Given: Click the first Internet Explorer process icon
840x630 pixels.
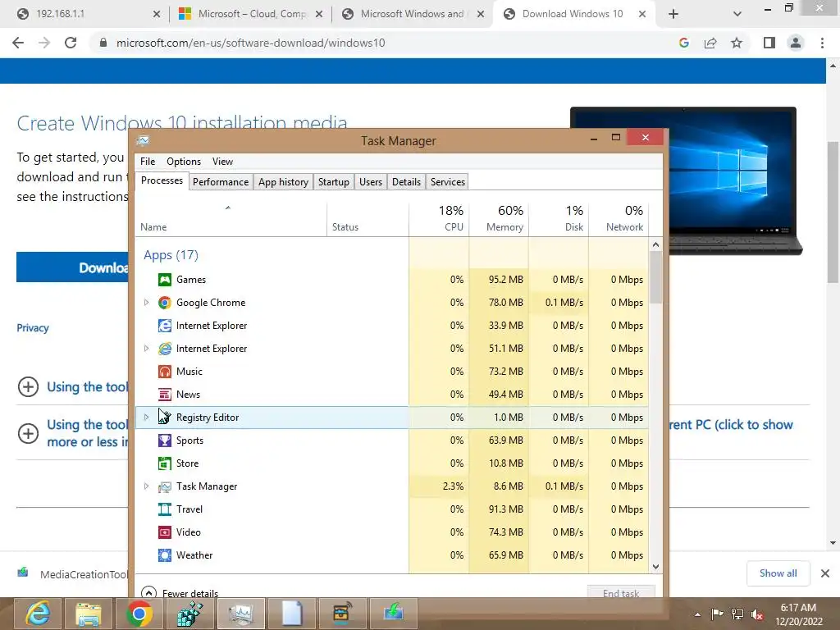Looking at the screenshot, I should 164,326.
